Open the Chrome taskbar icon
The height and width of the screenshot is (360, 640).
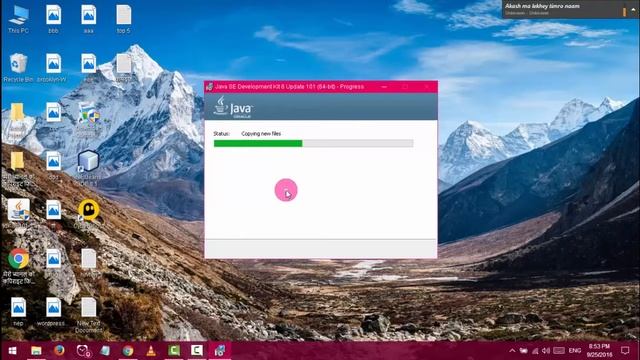coord(128,351)
